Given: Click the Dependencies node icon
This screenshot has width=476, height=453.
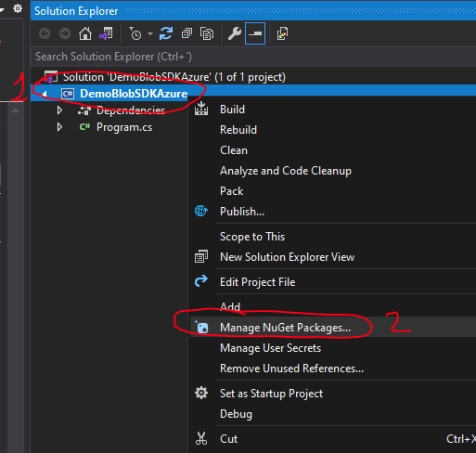Looking at the screenshot, I should 84,110.
